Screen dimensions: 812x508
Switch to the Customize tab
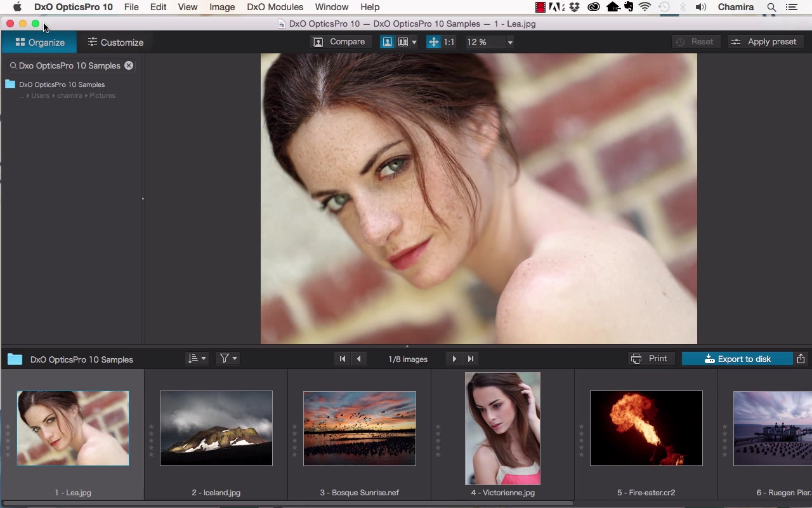[115, 43]
